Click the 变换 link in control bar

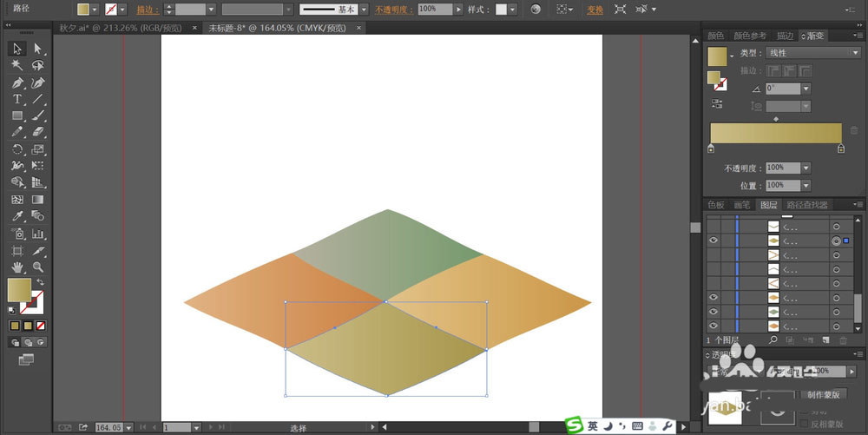pos(595,10)
